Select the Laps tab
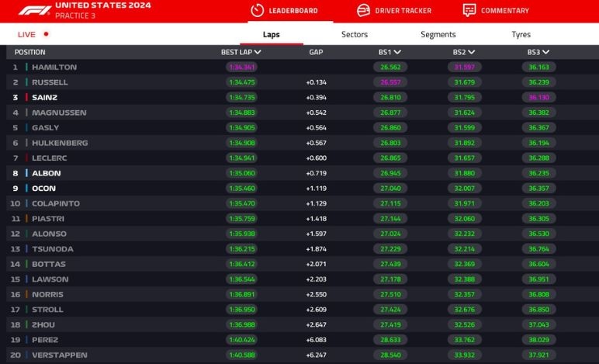Image resolution: width=599 pixels, height=364 pixels. [271, 34]
